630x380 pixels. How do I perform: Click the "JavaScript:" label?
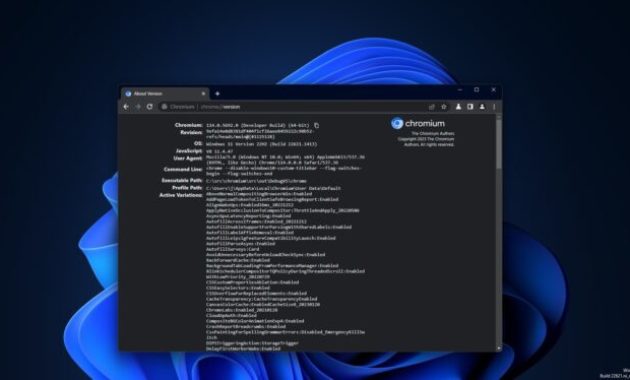189,151
